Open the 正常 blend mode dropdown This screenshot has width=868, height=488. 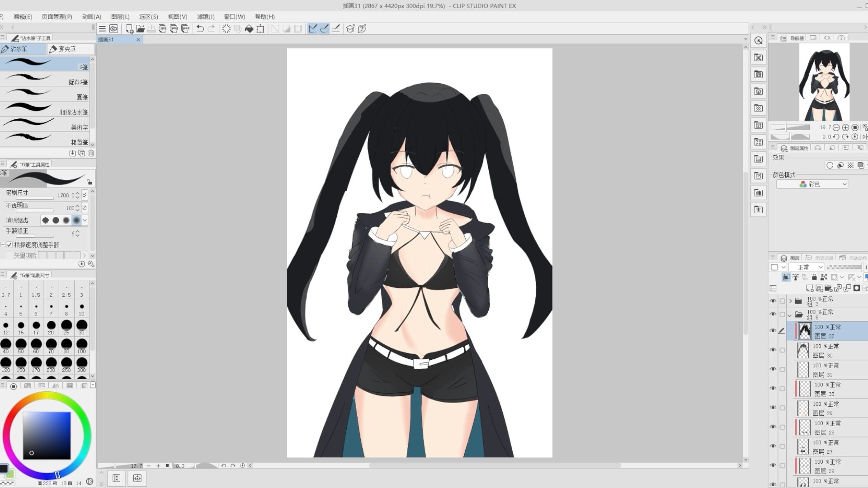click(x=807, y=267)
